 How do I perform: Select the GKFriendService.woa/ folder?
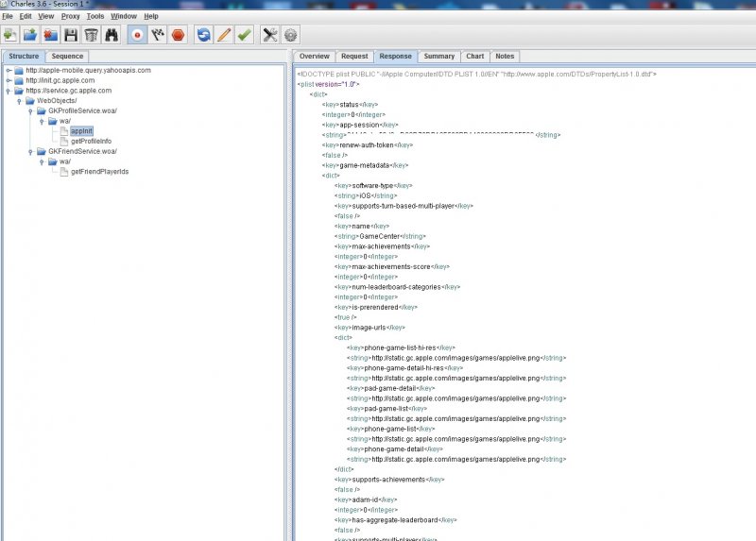[x=82, y=151]
